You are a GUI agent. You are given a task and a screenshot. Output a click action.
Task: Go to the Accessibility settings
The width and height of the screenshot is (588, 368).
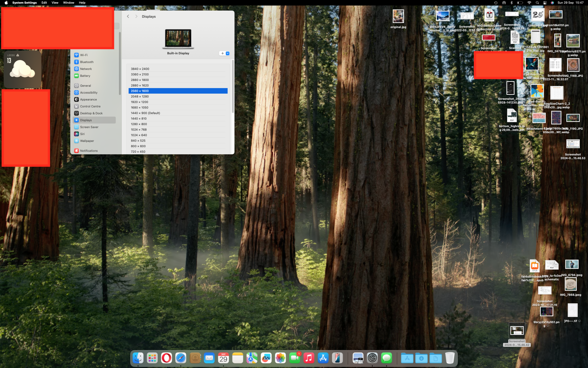(88, 92)
